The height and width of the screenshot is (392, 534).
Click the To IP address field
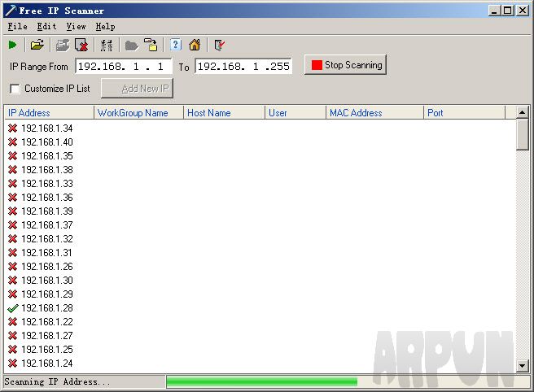point(243,67)
